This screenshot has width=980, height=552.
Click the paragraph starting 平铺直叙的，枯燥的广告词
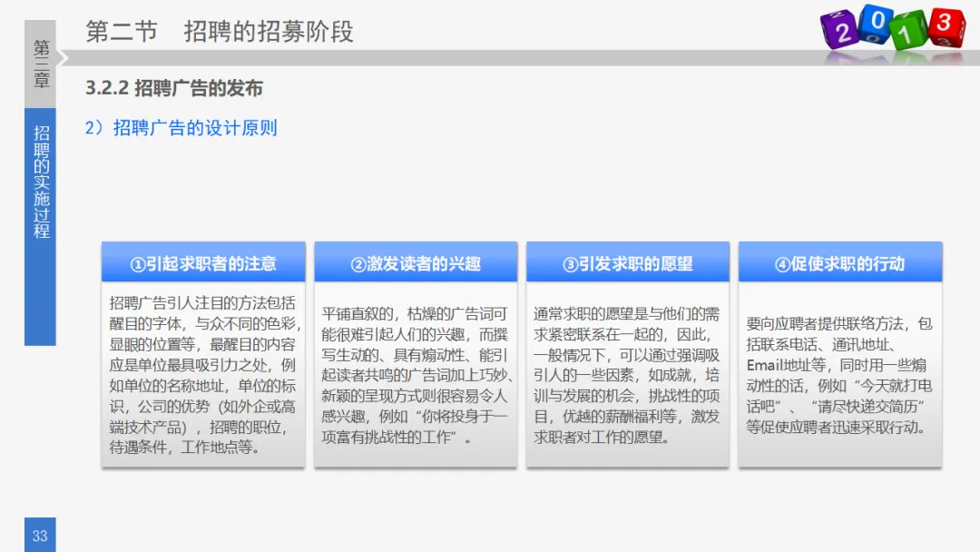click(416, 375)
